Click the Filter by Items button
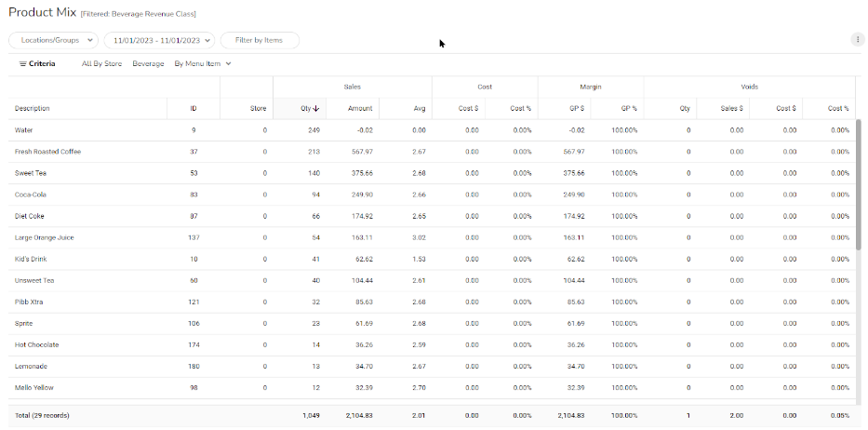The image size is (868, 430). (260, 40)
